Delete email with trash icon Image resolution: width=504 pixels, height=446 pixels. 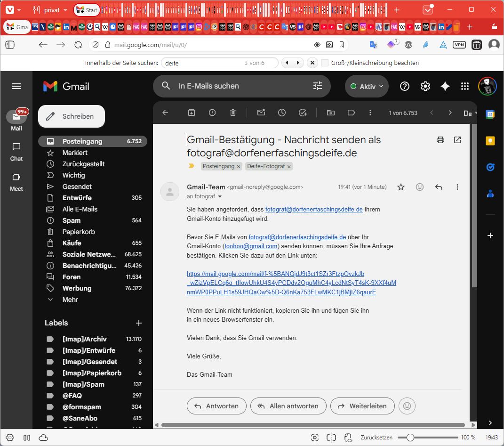[x=233, y=113]
